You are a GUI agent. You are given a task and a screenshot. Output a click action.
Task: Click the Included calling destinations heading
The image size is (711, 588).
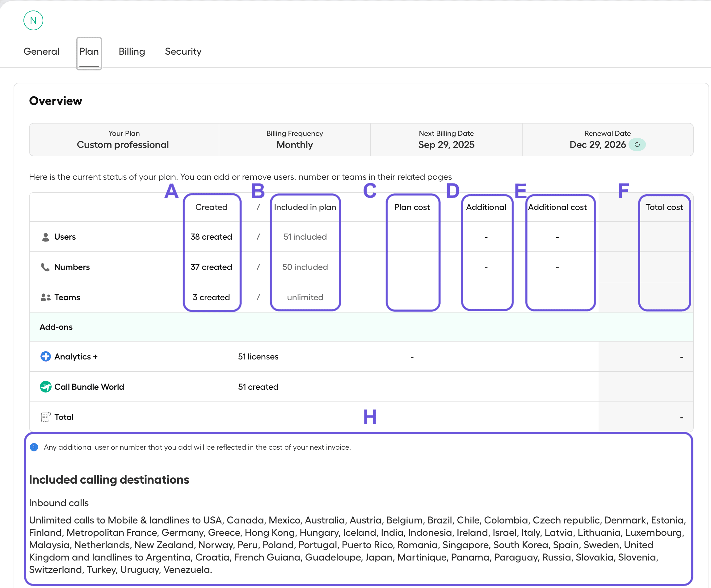(x=109, y=480)
